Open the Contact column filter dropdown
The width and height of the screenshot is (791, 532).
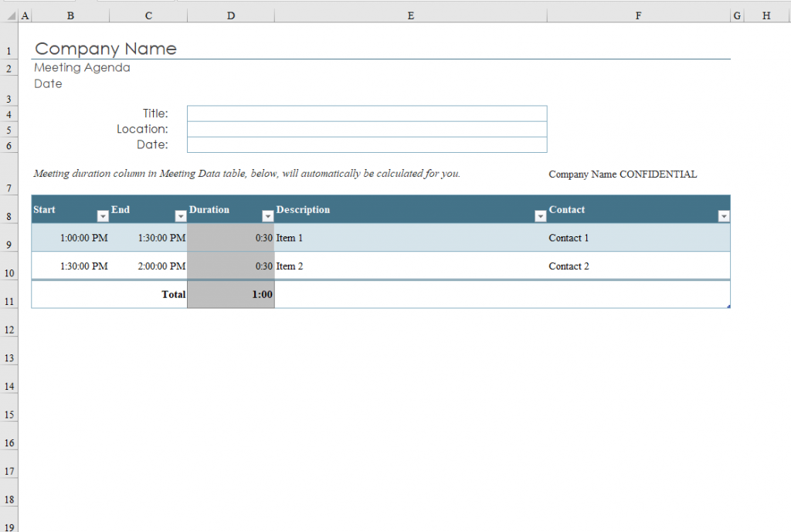point(724,217)
